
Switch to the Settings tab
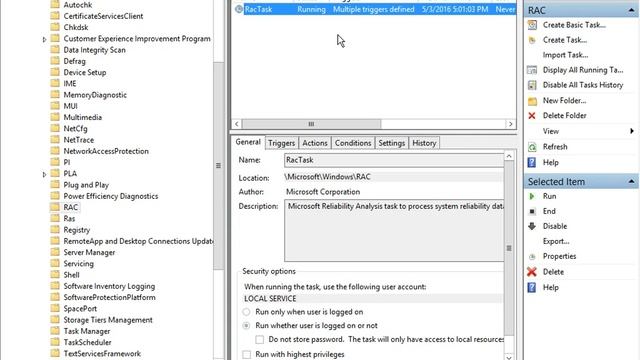[391, 143]
